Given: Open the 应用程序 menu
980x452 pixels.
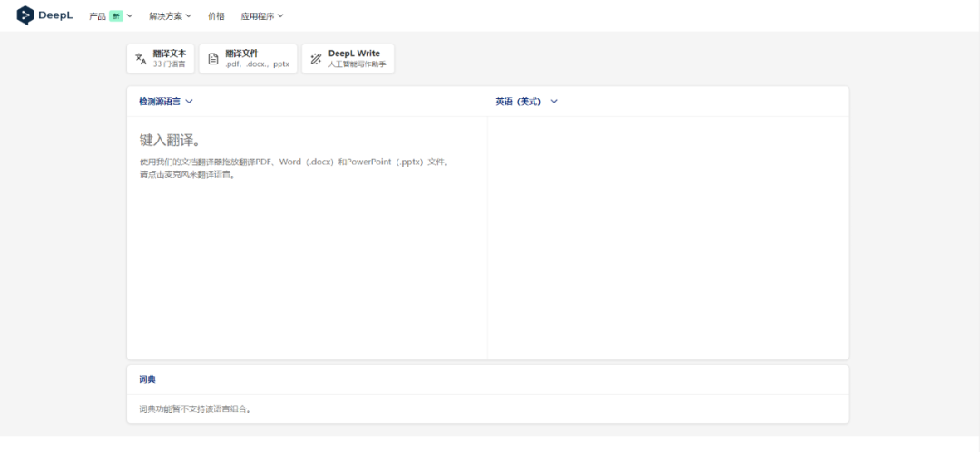Looking at the screenshot, I should [262, 16].
